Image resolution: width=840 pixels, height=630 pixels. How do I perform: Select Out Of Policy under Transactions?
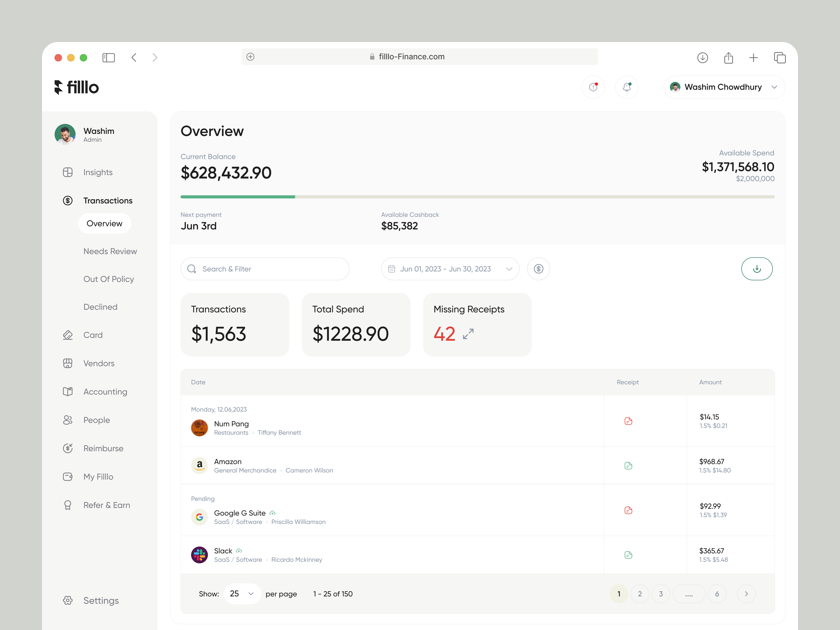coord(109,279)
